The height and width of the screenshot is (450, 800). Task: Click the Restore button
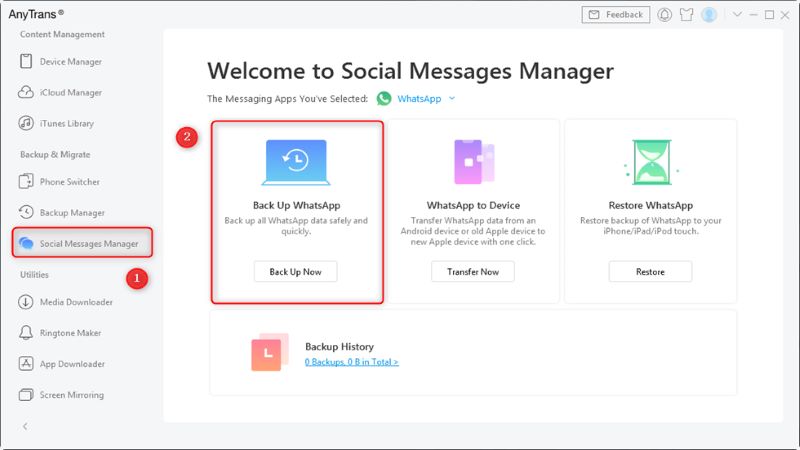click(650, 271)
